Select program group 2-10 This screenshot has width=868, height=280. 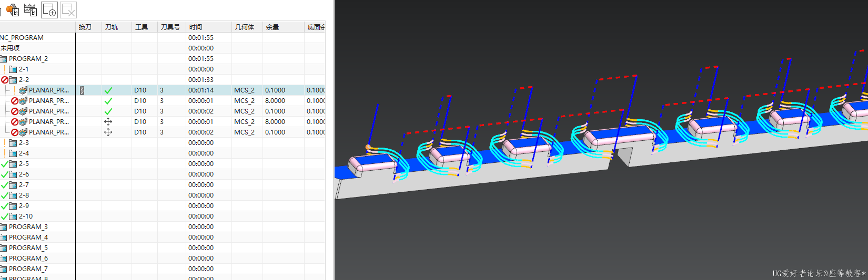pyautogui.click(x=26, y=216)
